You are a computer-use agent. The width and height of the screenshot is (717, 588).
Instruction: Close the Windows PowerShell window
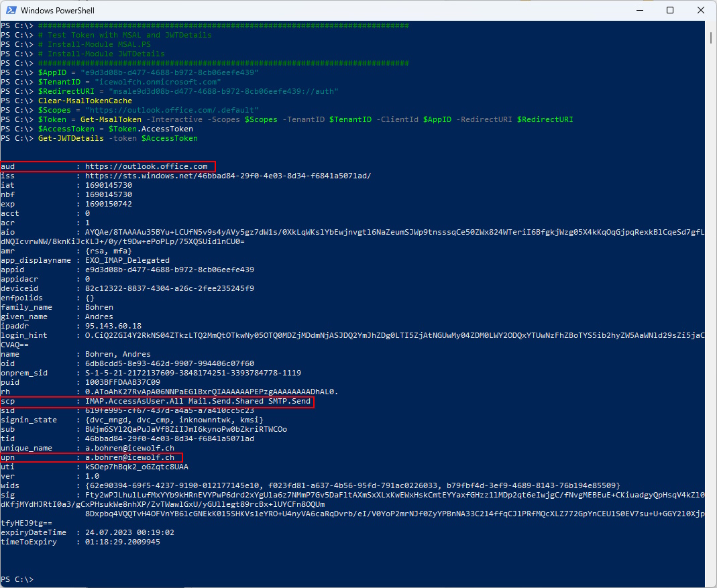coord(700,10)
